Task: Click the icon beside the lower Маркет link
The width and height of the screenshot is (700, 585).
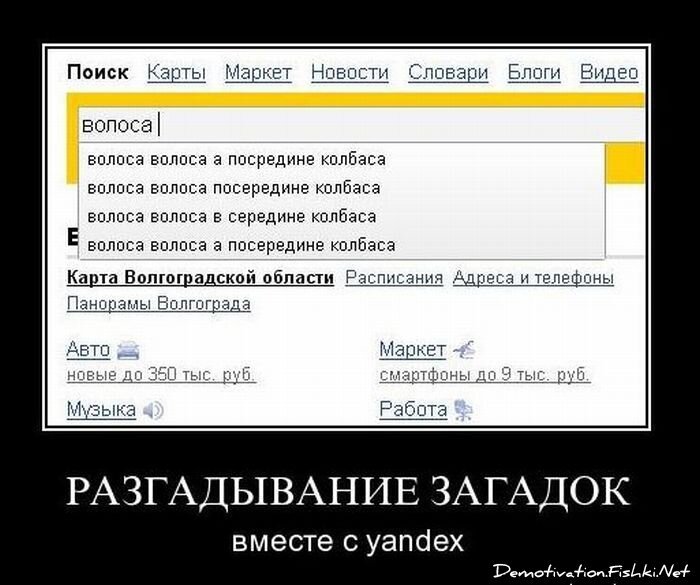Action: click(x=464, y=350)
